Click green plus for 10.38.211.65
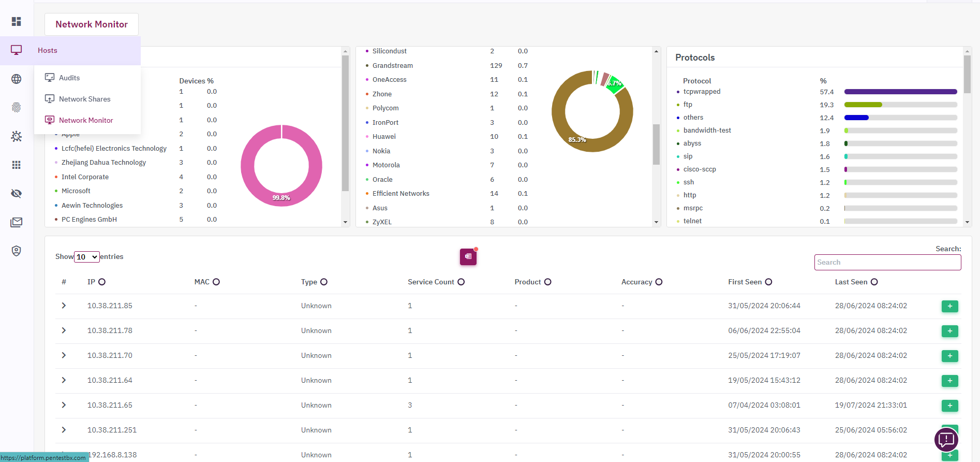Viewport: 980px width, 462px height. click(950, 406)
